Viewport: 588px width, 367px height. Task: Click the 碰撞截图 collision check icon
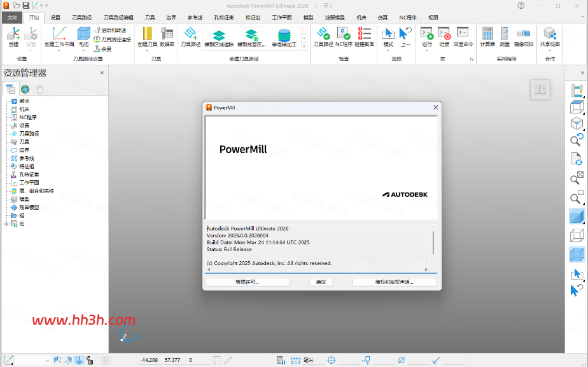pos(364,34)
